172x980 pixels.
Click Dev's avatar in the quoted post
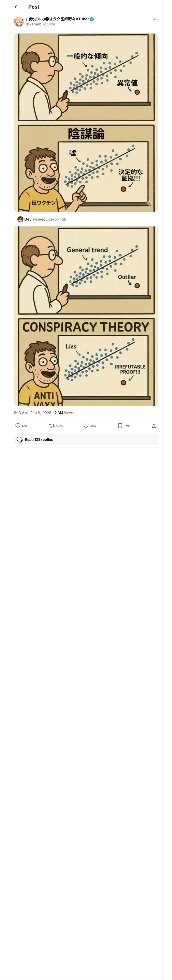tap(20, 219)
